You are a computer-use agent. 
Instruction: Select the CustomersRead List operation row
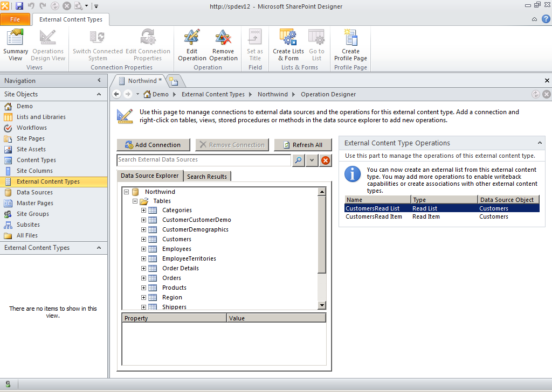pos(442,208)
